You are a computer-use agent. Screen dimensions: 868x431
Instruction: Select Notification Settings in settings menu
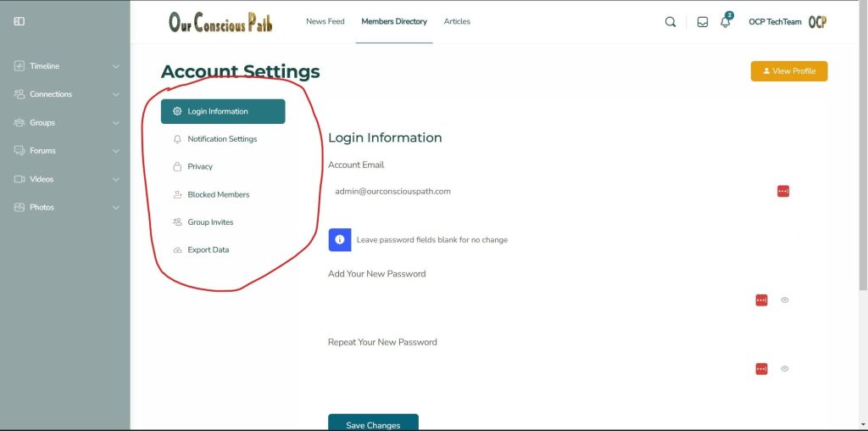tap(222, 139)
